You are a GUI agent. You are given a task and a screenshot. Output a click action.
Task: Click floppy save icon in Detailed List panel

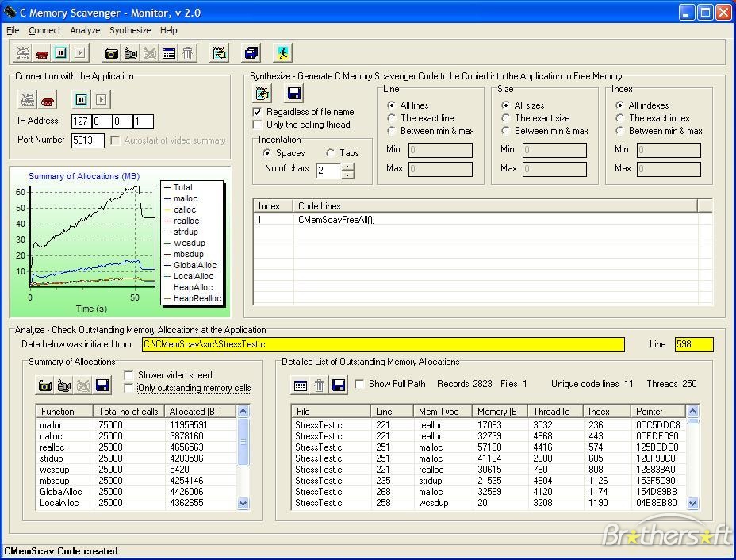pos(339,385)
